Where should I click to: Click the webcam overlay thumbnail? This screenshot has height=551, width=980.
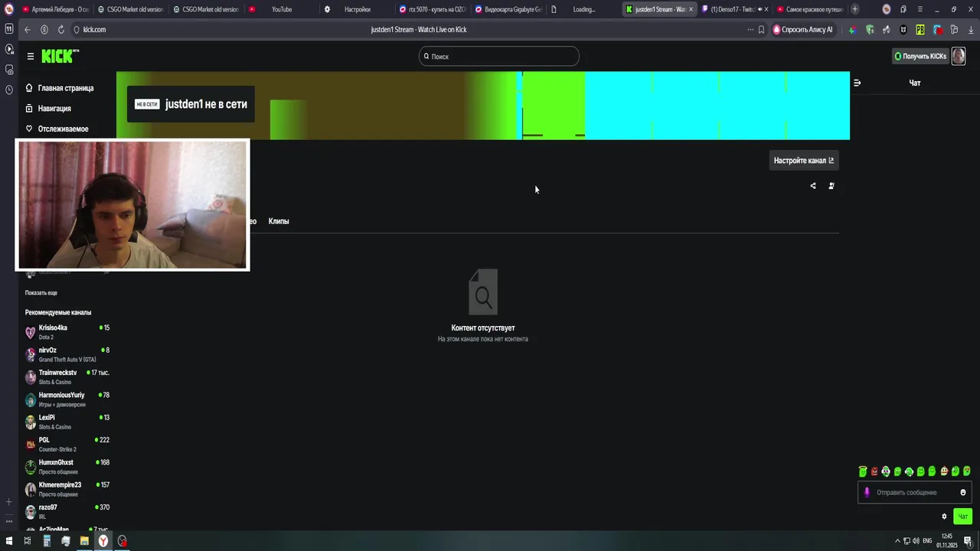pyautogui.click(x=132, y=205)
